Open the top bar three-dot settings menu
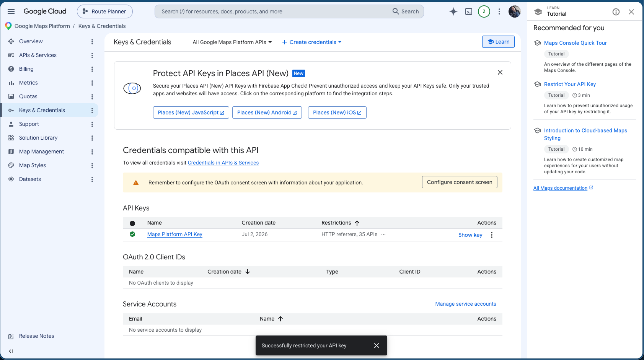The height and width of the screenshot is (360, 644). click(499, 11)
